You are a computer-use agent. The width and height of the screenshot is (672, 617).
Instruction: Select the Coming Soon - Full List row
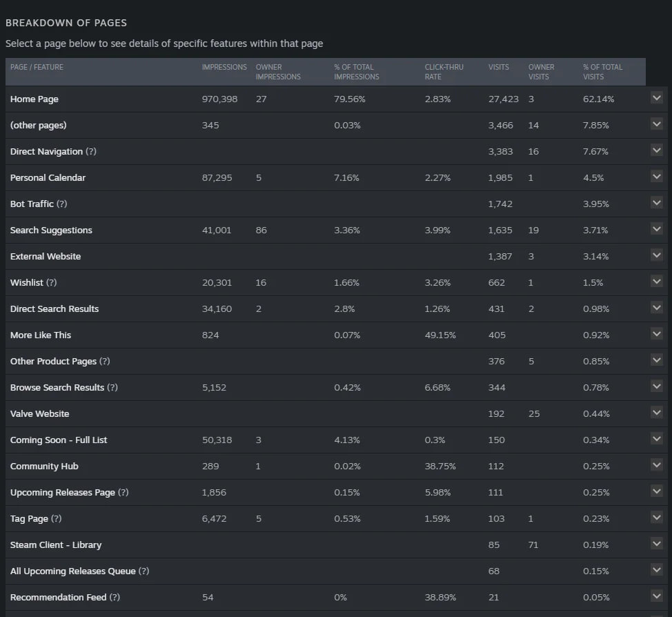coord(326,440)
